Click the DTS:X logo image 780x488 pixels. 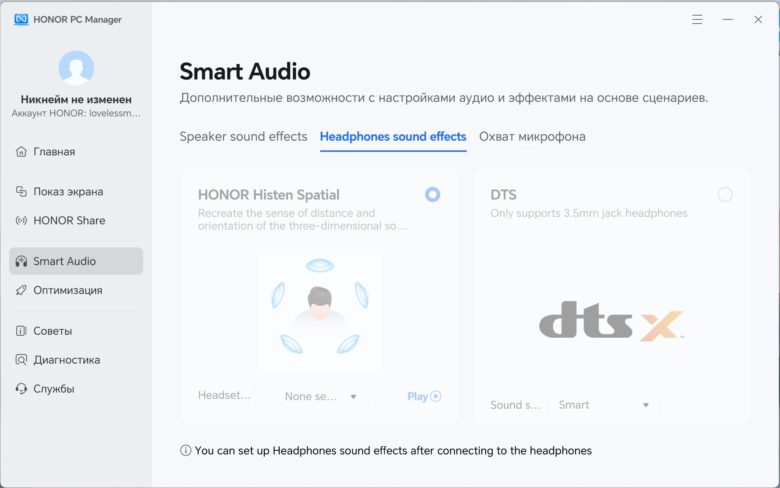(611, 321)
